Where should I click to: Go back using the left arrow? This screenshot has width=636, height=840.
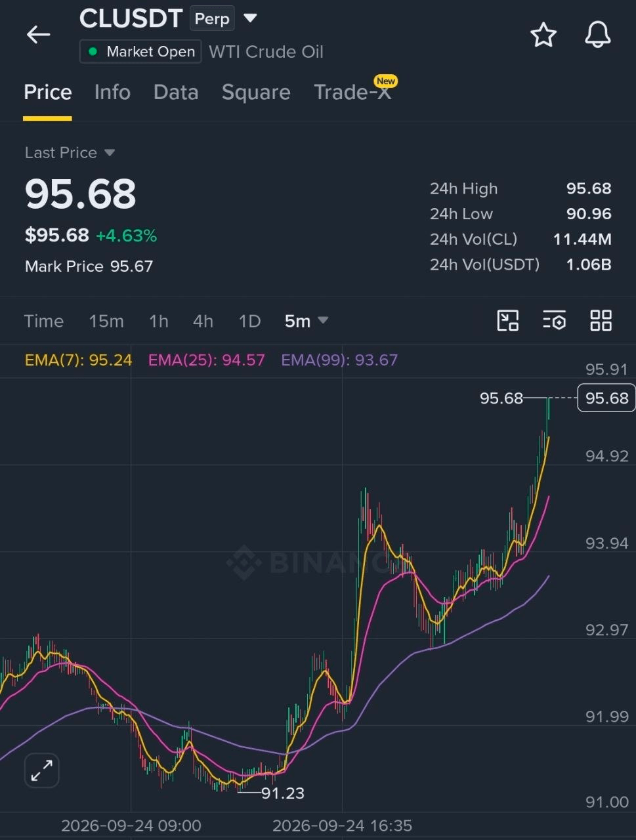tap(38, 35)
